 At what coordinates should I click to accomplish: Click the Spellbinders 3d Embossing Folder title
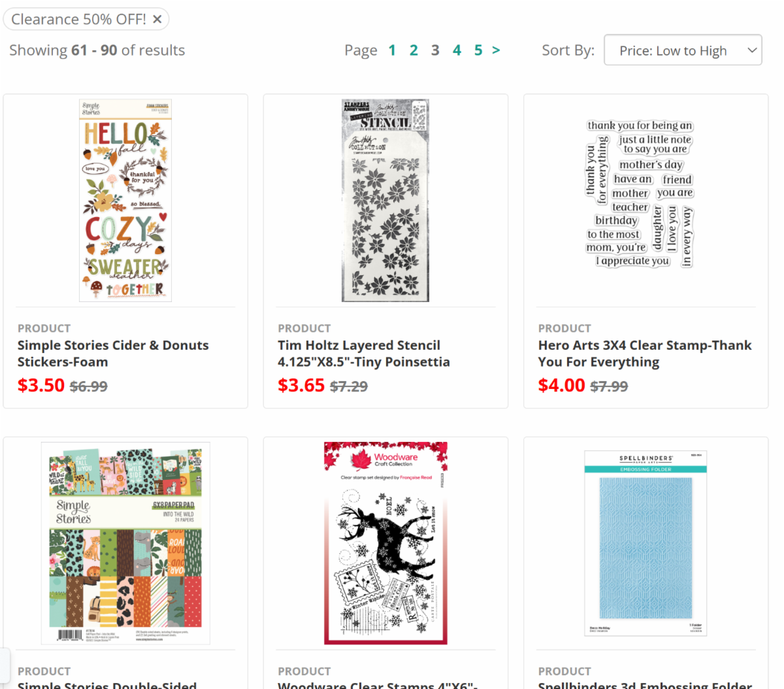645,684
